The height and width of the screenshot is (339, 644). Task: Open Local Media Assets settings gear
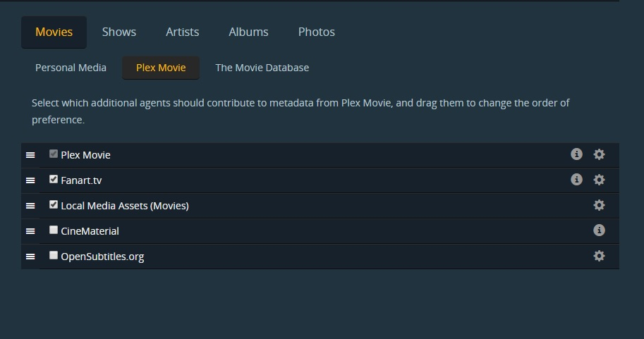pyautogui.click(x=599, y=205)
